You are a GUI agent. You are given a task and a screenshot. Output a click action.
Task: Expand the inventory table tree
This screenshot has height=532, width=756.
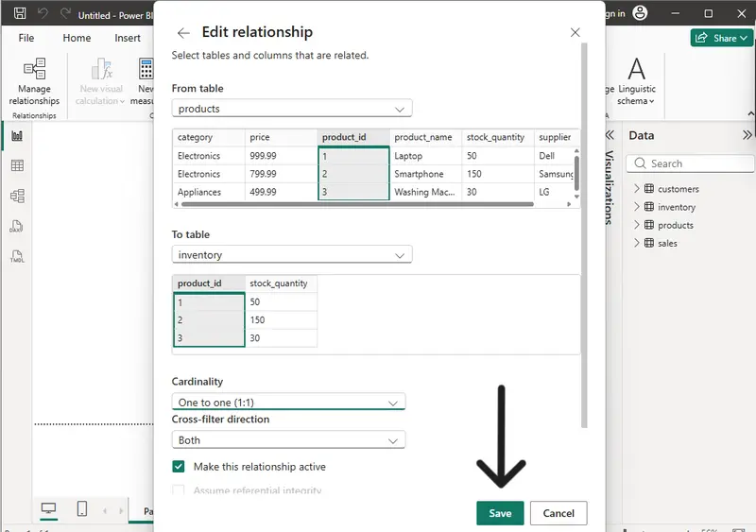point(636,207)
